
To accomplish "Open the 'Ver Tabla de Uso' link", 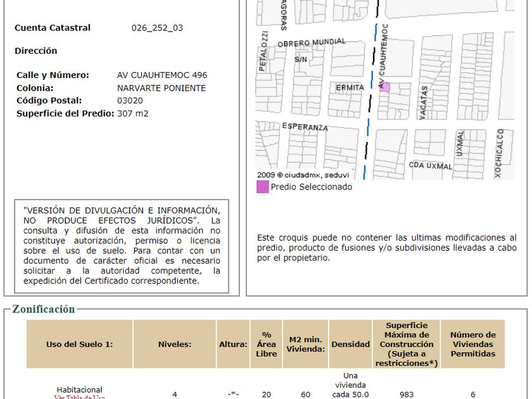I will [x=80, y=397].
